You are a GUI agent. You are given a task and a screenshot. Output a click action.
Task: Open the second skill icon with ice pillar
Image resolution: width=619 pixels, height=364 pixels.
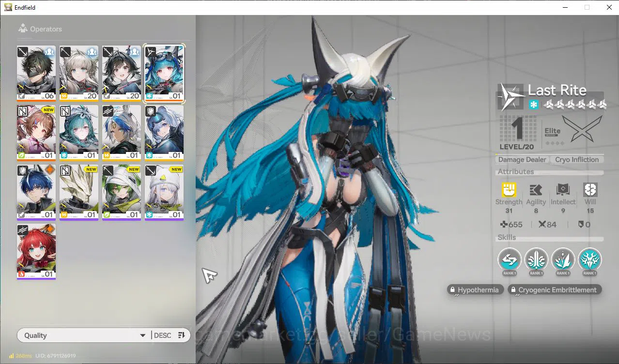pos(536,260)
